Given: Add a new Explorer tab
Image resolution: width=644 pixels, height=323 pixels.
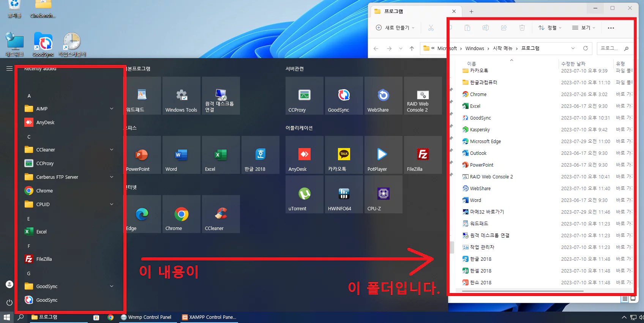Looking at the screenshot, I should click(x=471, y=11).
